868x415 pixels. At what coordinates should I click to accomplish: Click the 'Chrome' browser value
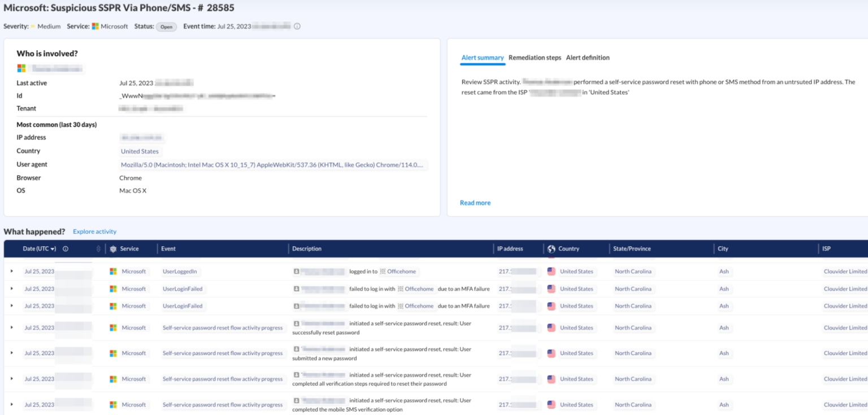[x=131, y=178]
